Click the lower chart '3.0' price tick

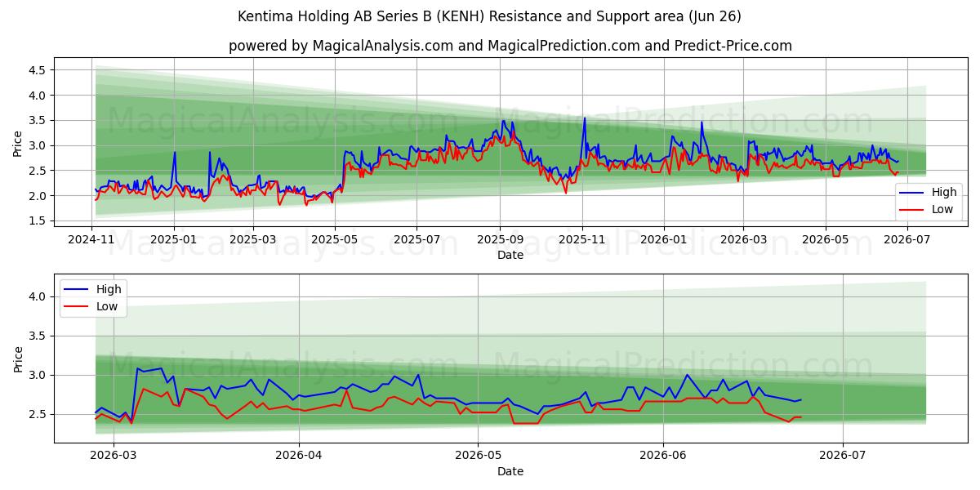(x=38, y=376)
